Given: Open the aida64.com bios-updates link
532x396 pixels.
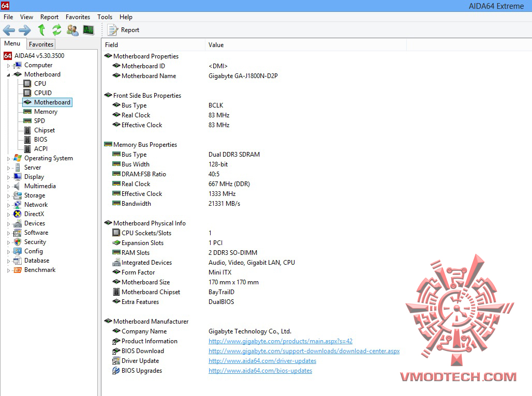Looking at the screenshot, I should (260, 371).
